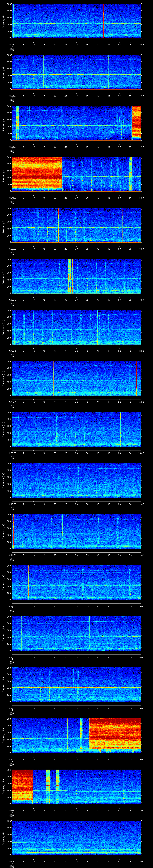Image resolution: width=153 pixels, height=868 pixels.
Task: Click the "2:00" end time label
Action: click(x=141, y=44)
